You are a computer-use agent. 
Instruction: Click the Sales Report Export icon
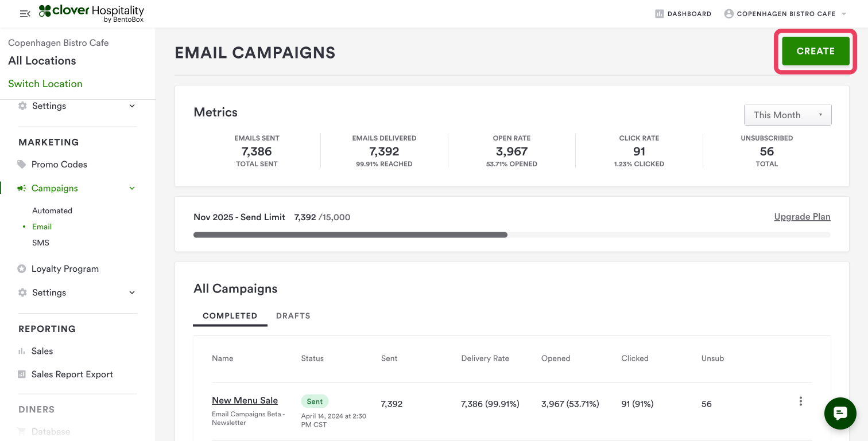(22, 374)
